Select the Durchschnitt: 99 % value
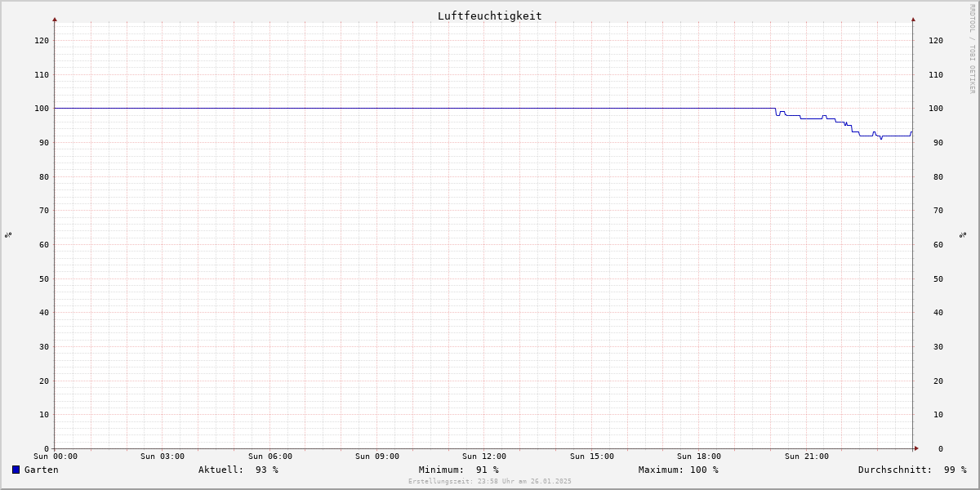Viewport: 980px width, 490px height. [x=912, y=470]
